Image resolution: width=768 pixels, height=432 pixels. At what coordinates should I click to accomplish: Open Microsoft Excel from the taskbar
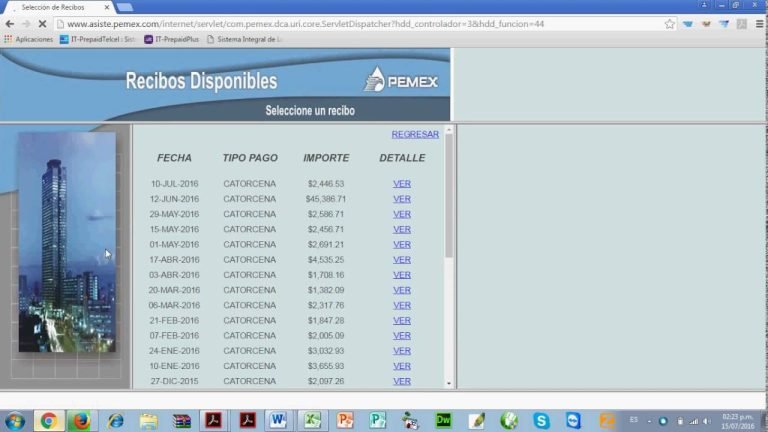(x=312, y=421)
